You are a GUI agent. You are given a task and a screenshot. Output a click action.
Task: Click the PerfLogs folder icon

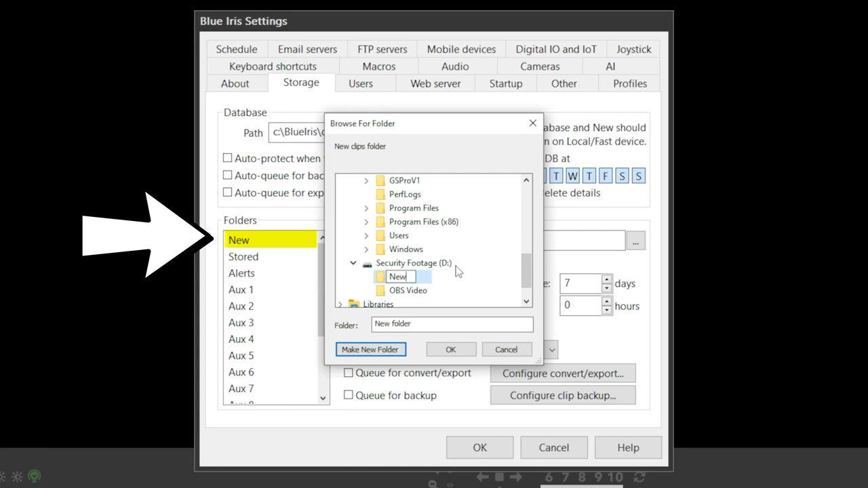(380, 194)
